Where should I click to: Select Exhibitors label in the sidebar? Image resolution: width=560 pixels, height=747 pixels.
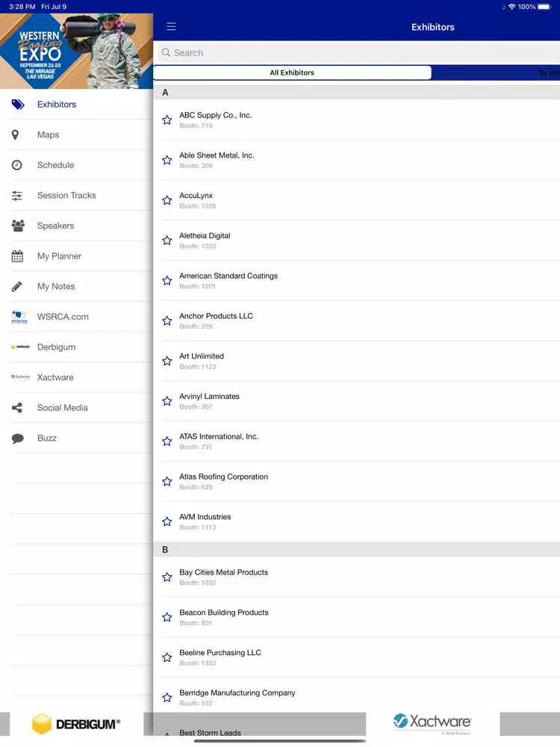57,105
